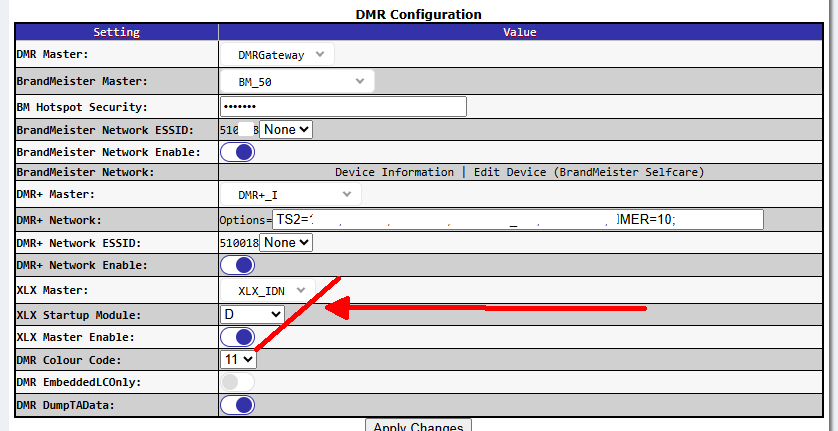
Task: Click the BM Hotspot Security password field
Action: (342, 106)
